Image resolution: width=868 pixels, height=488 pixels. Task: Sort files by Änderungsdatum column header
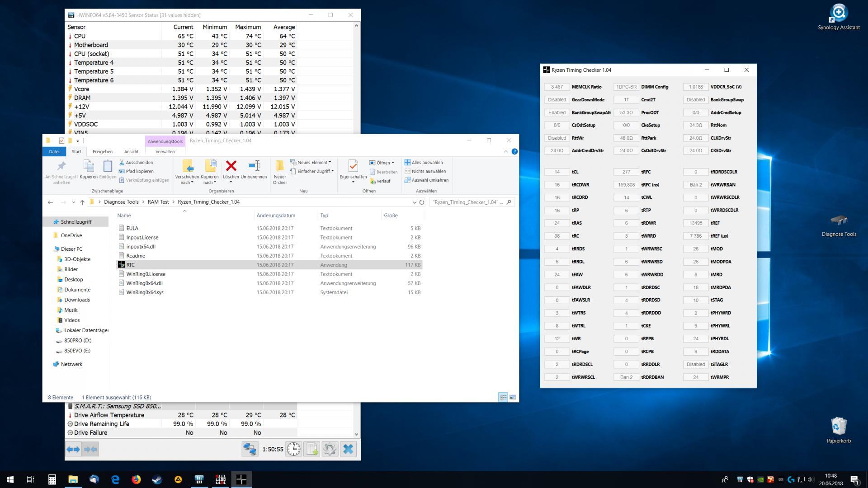tap(276, 216)
